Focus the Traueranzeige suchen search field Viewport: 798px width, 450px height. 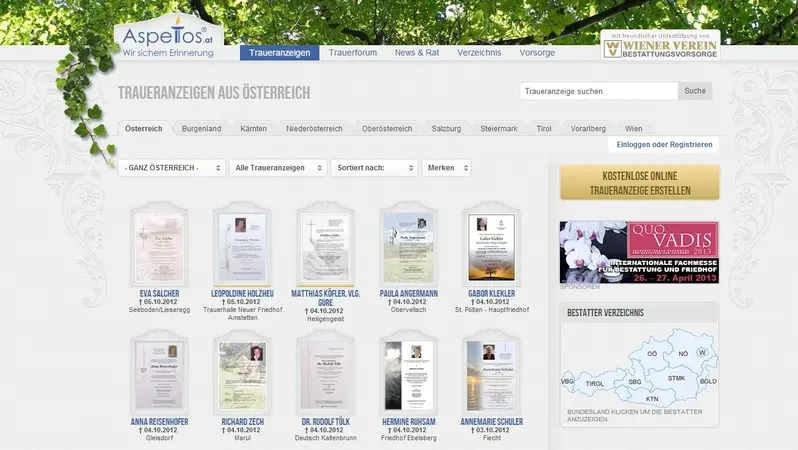[599, 91]
